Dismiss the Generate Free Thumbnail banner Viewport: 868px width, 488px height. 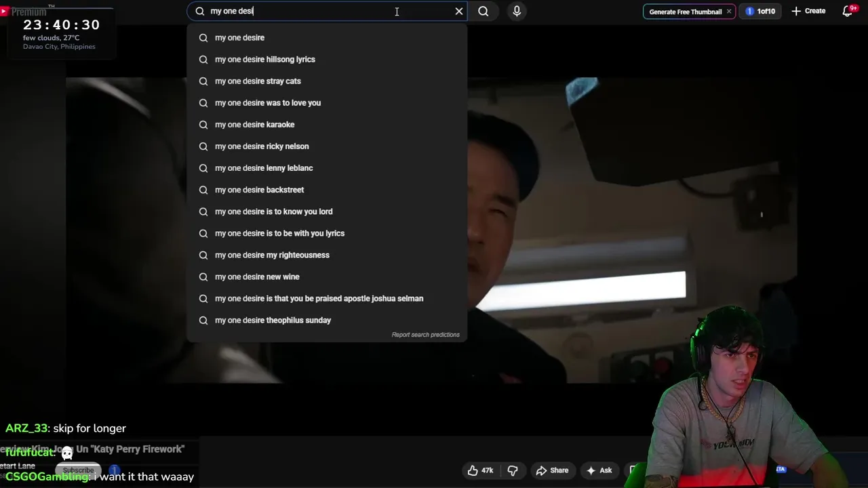coord(729,12)
